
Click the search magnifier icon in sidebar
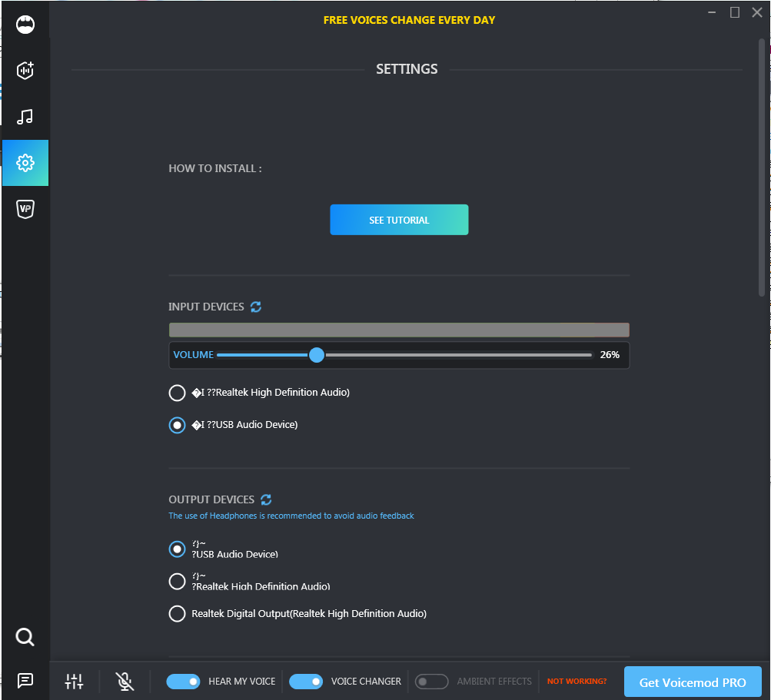click(25, 636)
